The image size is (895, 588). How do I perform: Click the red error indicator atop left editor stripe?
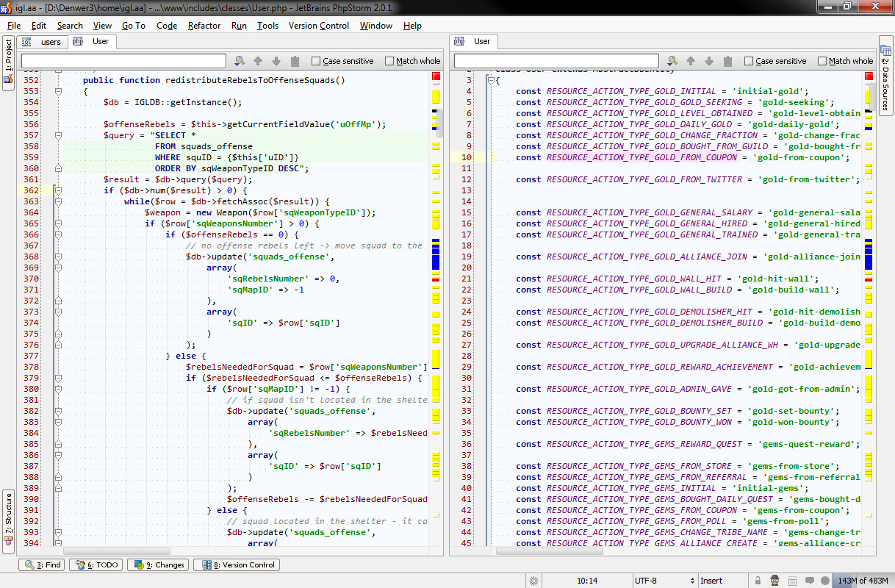(x=436, y=76)
